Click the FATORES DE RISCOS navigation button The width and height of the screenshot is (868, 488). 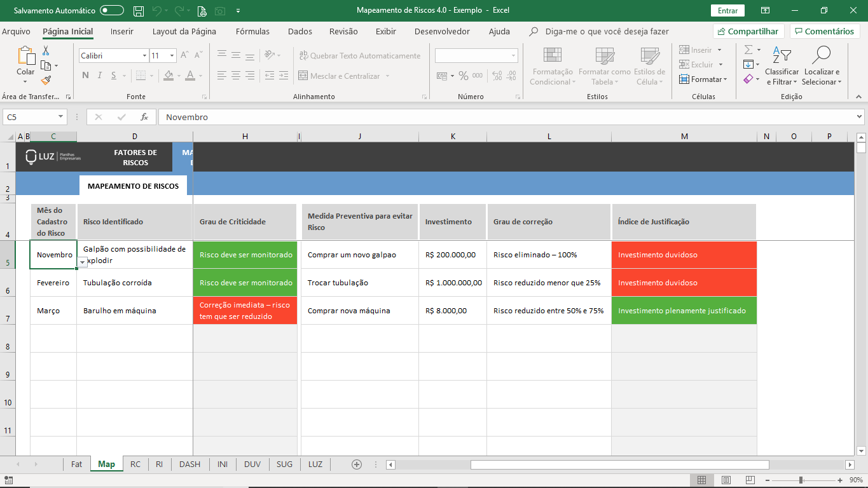135,157
